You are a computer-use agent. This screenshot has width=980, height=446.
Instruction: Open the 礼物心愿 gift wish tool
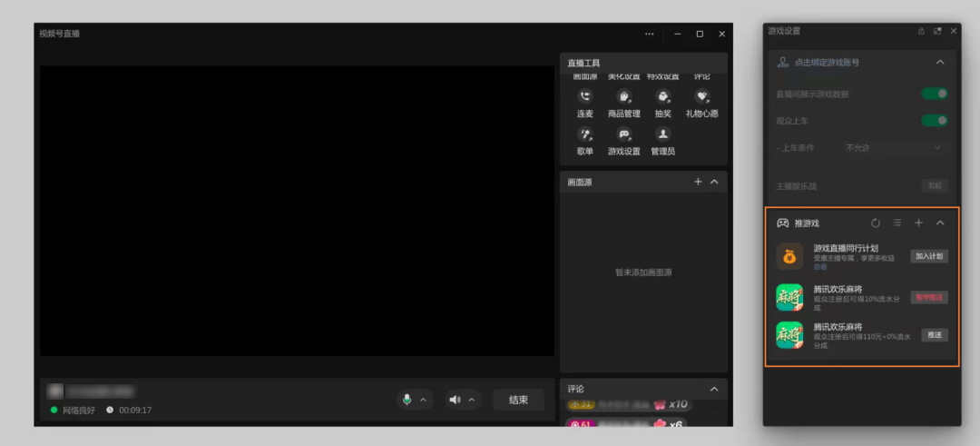[701, 98]
